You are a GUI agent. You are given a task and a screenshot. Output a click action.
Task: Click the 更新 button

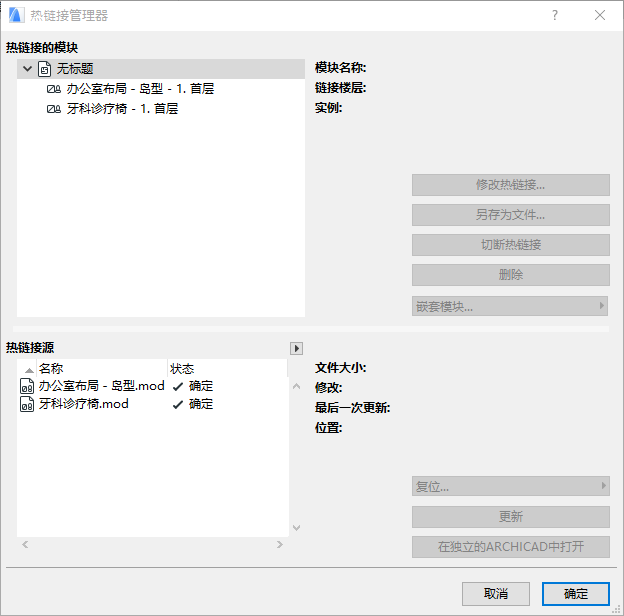[x=511, y=517]
